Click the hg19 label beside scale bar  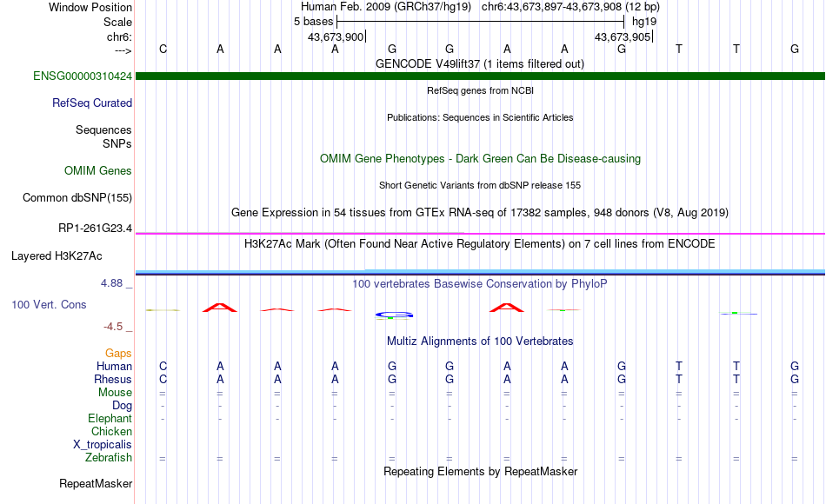click(x=644, y=22)
